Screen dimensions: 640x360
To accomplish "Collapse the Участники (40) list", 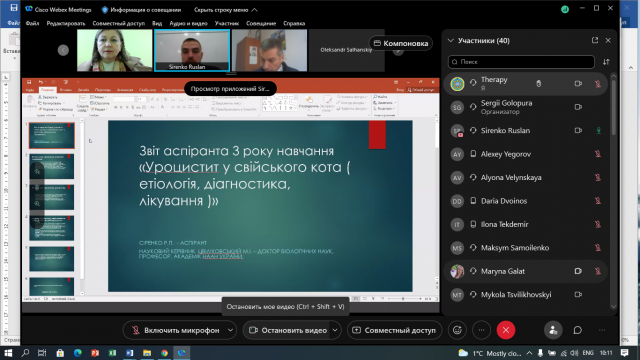I will 451,40.
